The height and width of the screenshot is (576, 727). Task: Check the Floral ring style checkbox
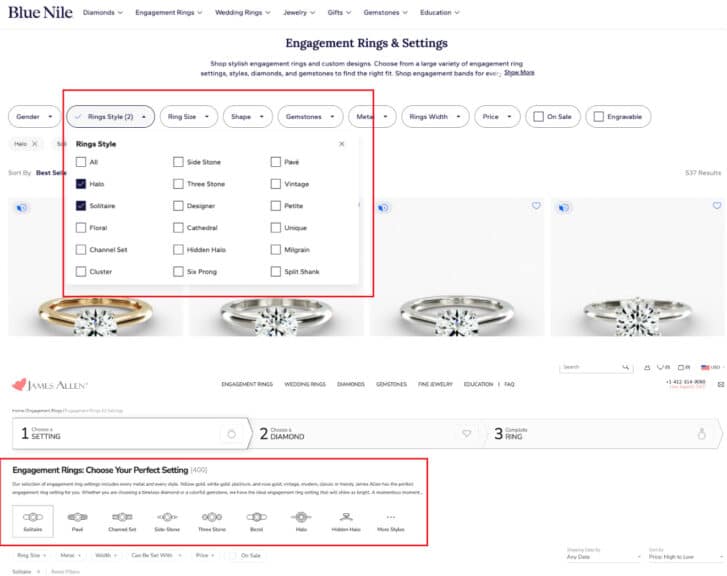click(81, 228)
